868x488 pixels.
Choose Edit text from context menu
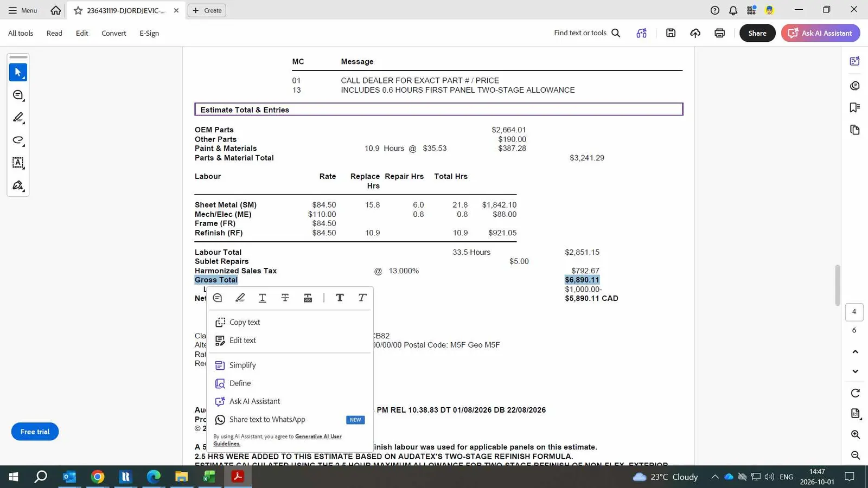[242, 341]
